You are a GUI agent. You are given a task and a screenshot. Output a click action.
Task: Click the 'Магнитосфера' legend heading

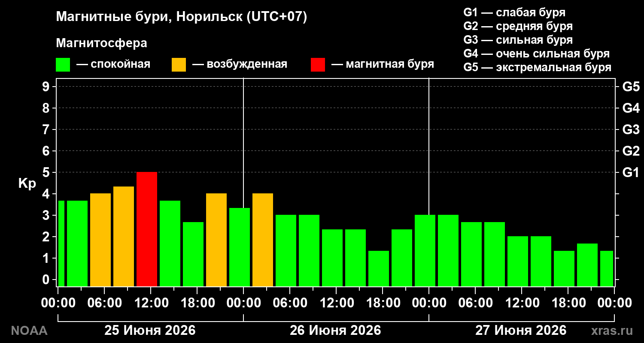coord(101,44)
